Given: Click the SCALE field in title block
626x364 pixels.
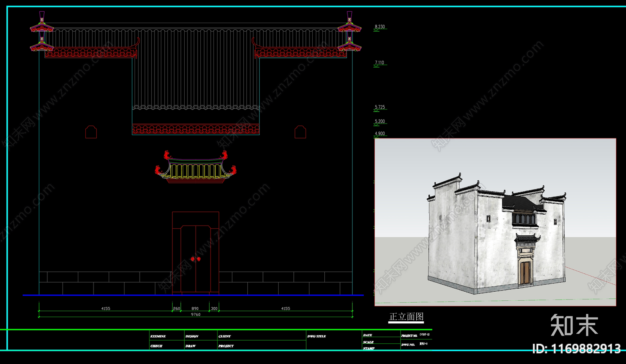Looking at the screenshot, I should (x=368, y=342).
